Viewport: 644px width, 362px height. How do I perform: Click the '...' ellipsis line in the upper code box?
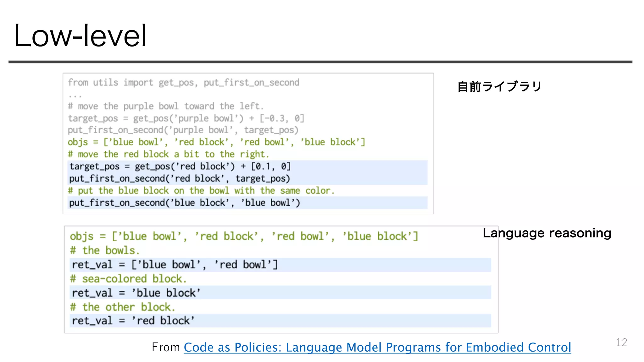(x=75, y=96)
